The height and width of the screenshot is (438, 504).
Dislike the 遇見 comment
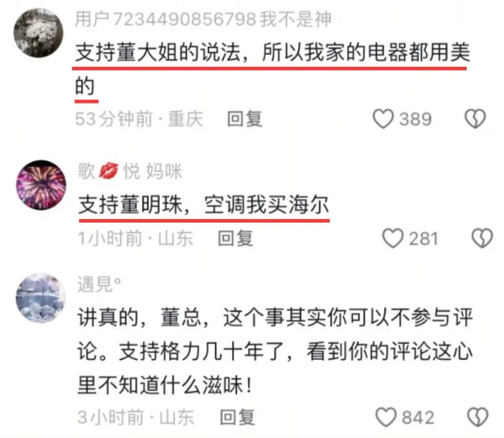[x=477, y=417]
